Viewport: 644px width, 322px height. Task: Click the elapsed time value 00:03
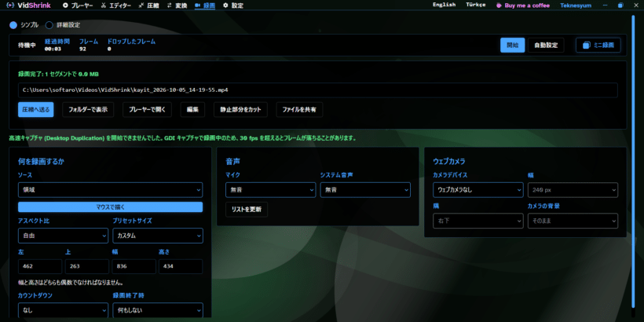point(53,49)
